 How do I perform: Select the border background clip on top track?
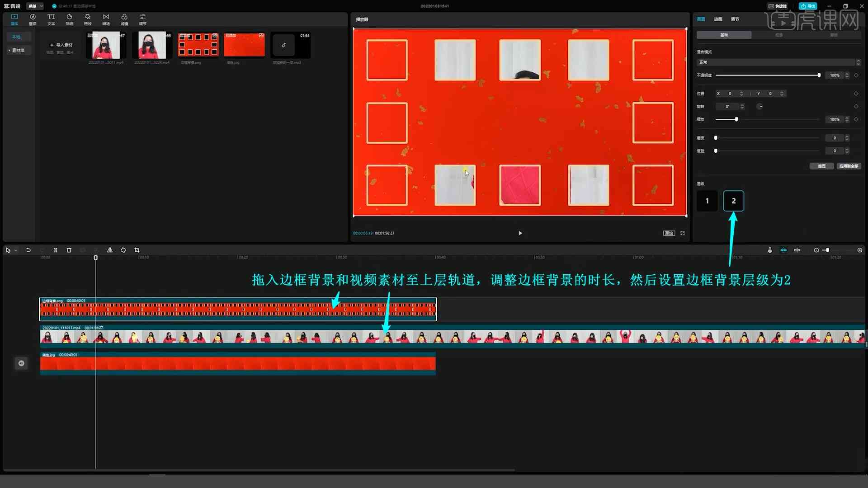pos(238,309)
